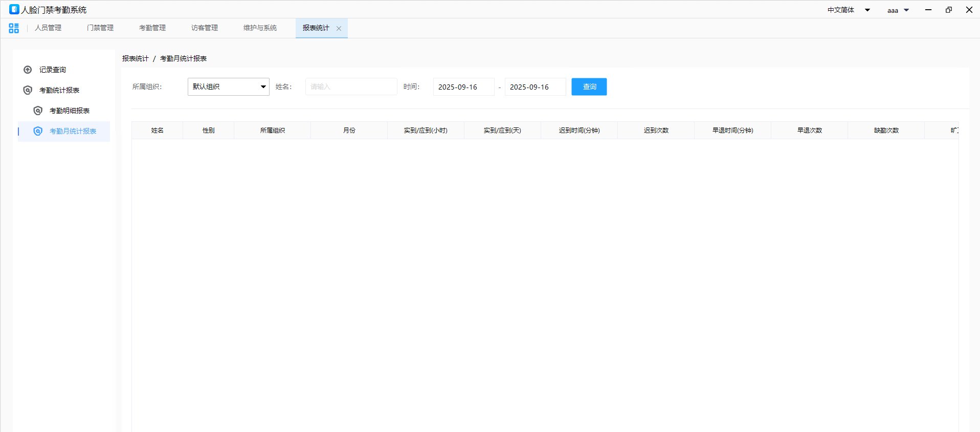Click the app logo in the title bar
The width and height of the screenshot is (980, 432).
tap(14, 10)
